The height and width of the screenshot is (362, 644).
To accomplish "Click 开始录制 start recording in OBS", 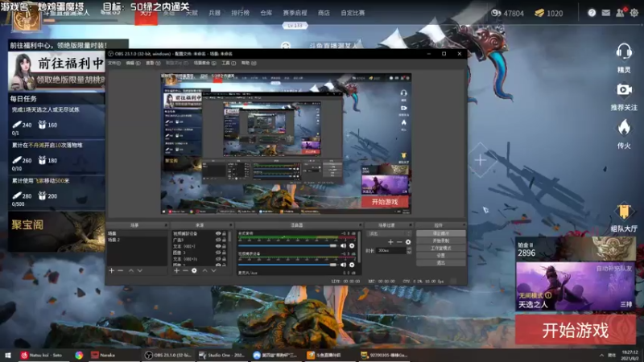I will pyautogui.click(x=440, y=241).
